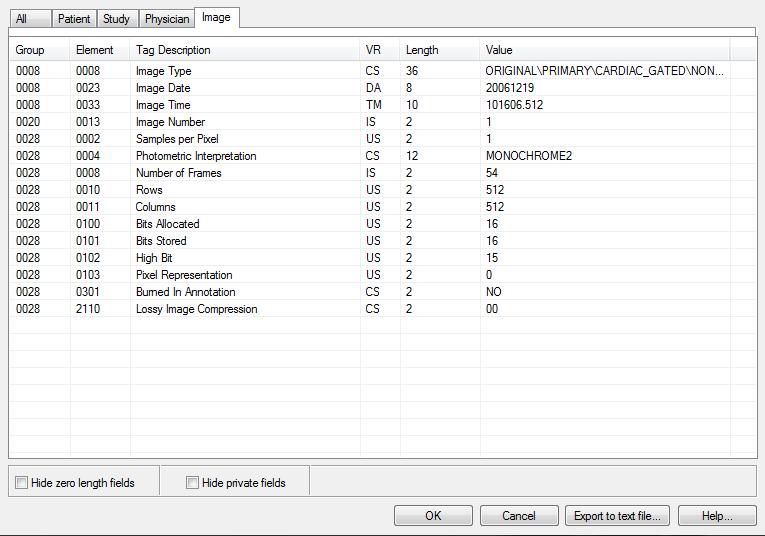Click the VR cell DA
The image size is (765, 536).
point(374,88)
